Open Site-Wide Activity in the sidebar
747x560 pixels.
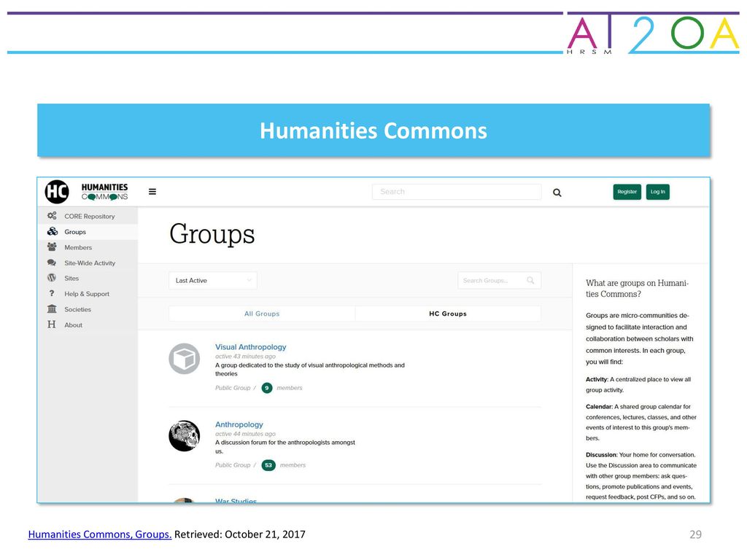pyautogui.click(x=88, y=262)
